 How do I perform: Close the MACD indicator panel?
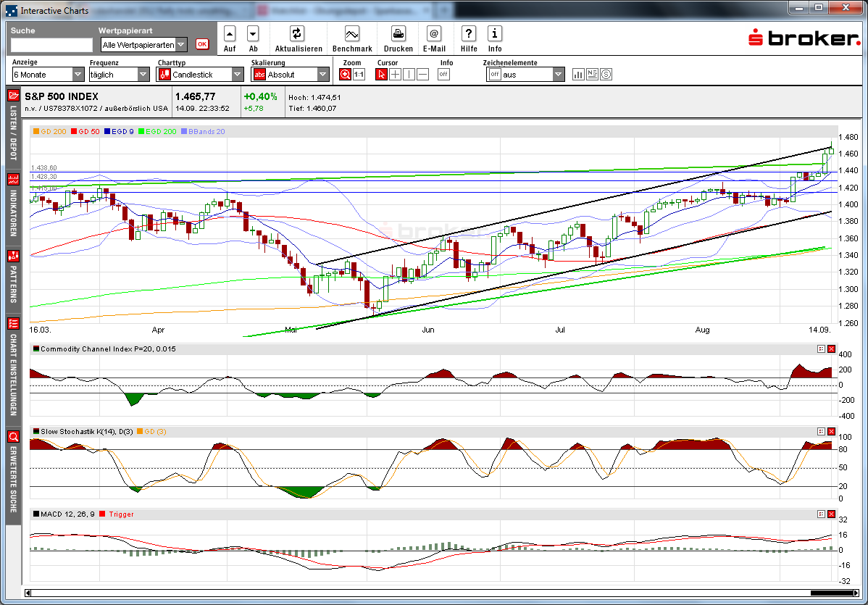tap(831, 514)
